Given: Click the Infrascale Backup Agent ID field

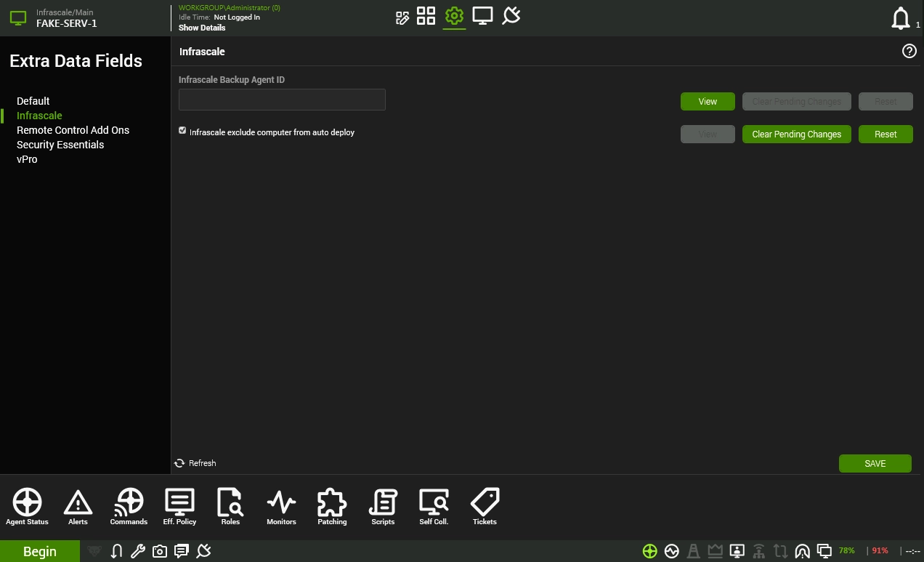Looking at the screenshot, I should click(282, 100).
